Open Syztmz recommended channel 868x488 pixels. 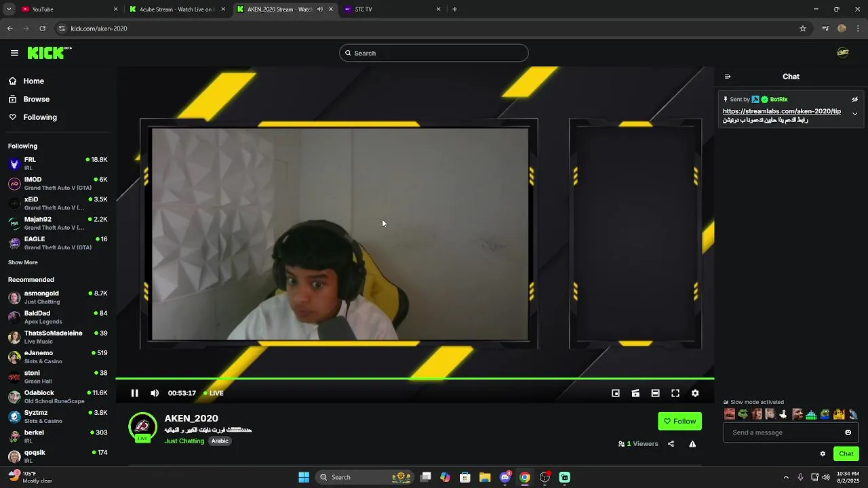pos(58,416)
